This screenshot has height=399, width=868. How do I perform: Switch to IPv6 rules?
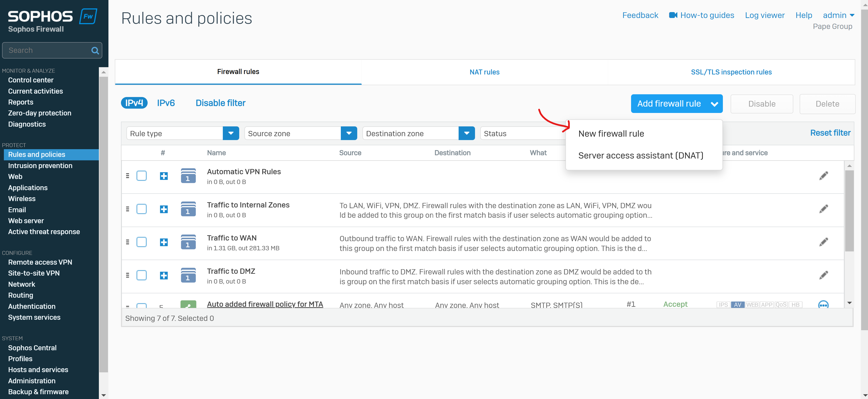click(x=166, y=103)
